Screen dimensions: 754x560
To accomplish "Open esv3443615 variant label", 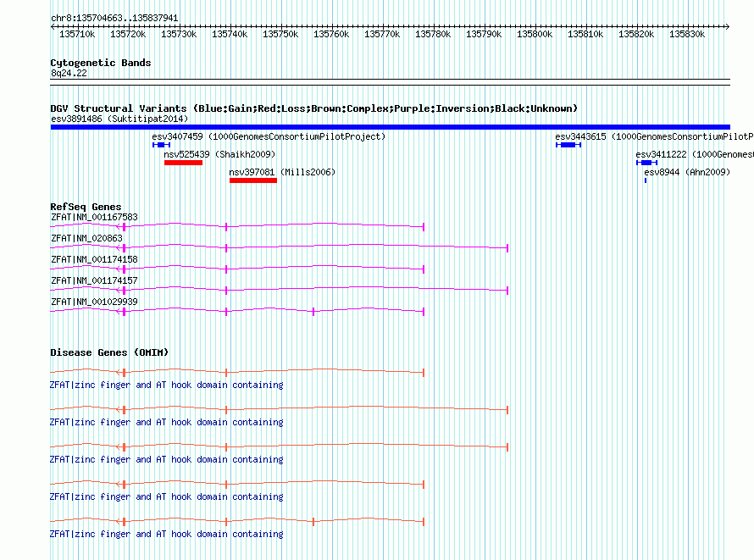I will 654,136.
